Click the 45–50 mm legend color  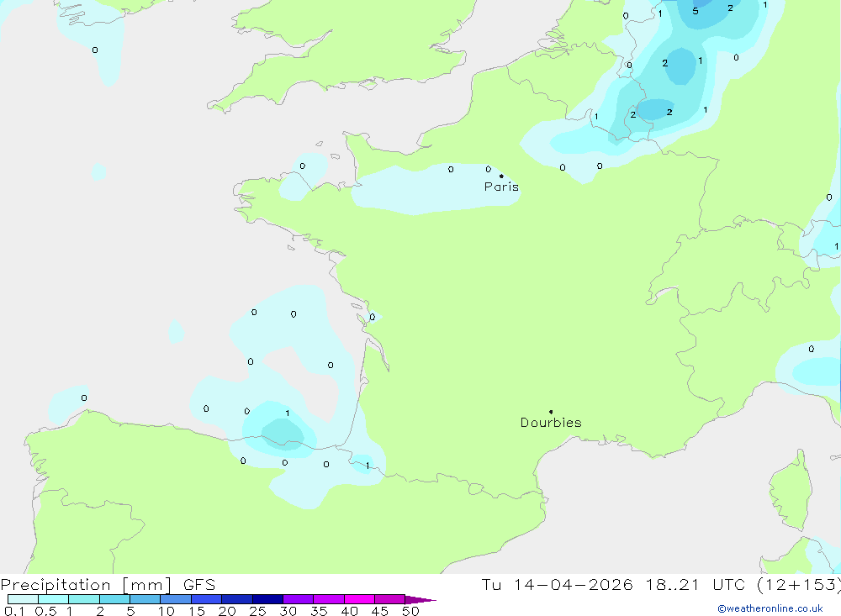[390, 599]
